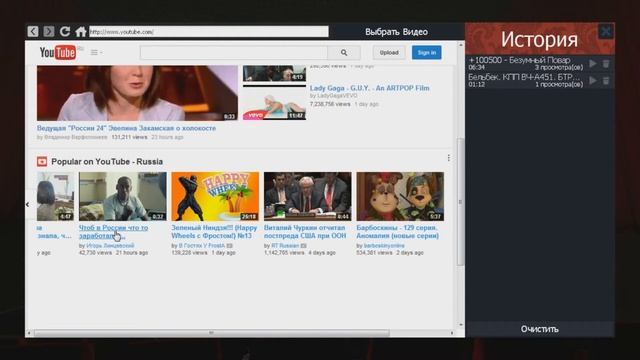This screenshot has width=640, height=360.
Task: Close the История panel with X
Action: [x=606, y=31]
